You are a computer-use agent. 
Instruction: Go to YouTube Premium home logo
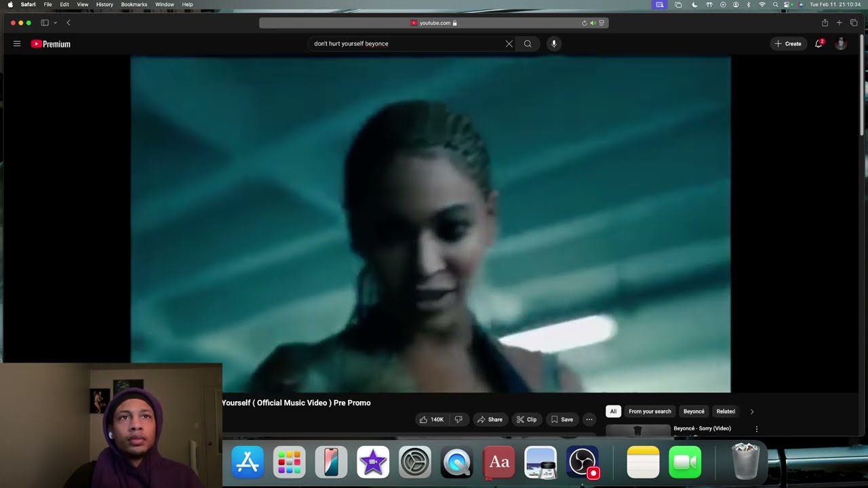(x=51, y=44)
